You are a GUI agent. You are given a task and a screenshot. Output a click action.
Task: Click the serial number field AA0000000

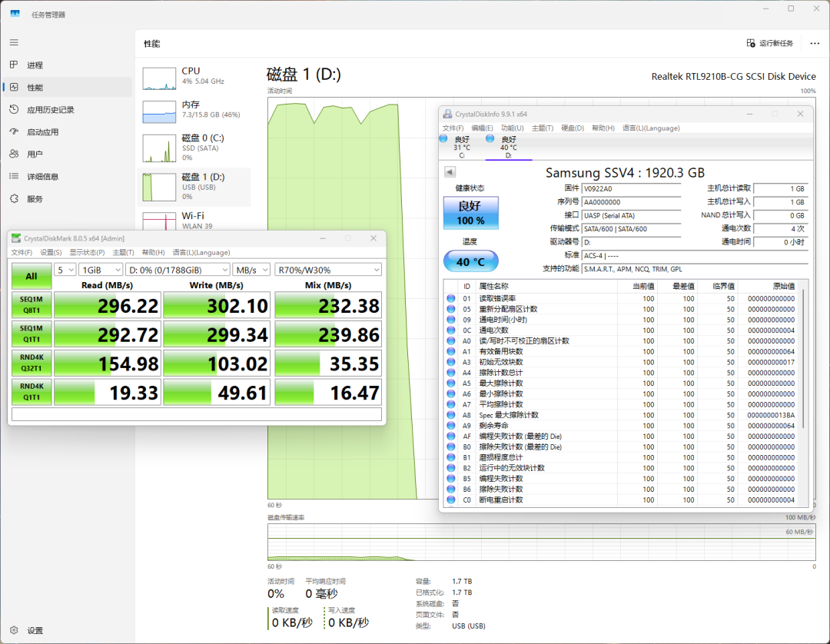coord(631,202)
